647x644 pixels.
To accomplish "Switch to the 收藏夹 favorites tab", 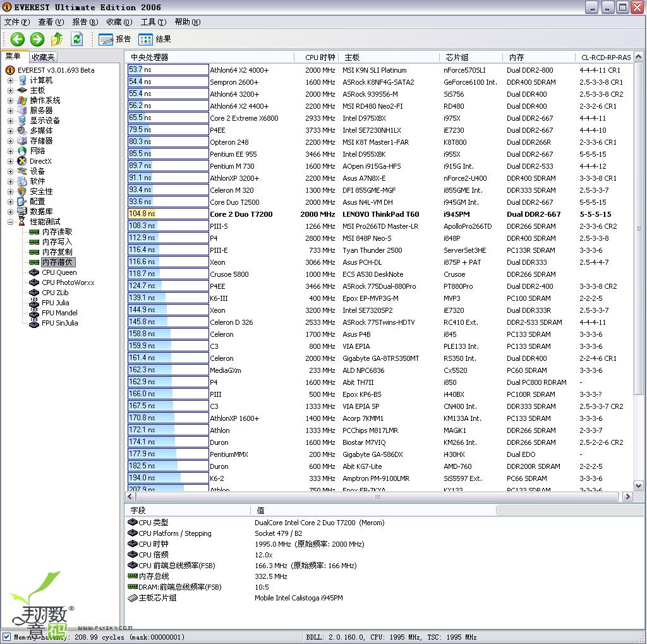I will [43, 57].
